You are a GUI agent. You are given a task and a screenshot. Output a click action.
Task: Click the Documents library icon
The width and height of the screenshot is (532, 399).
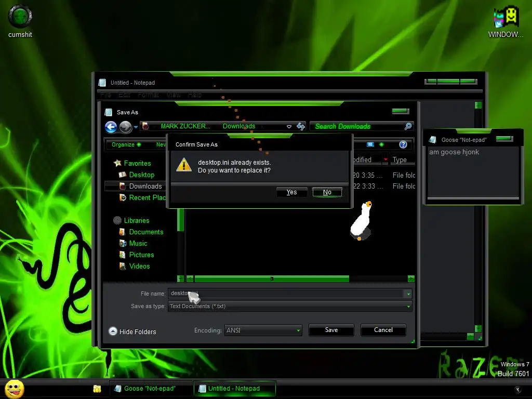tap(123, 232)
